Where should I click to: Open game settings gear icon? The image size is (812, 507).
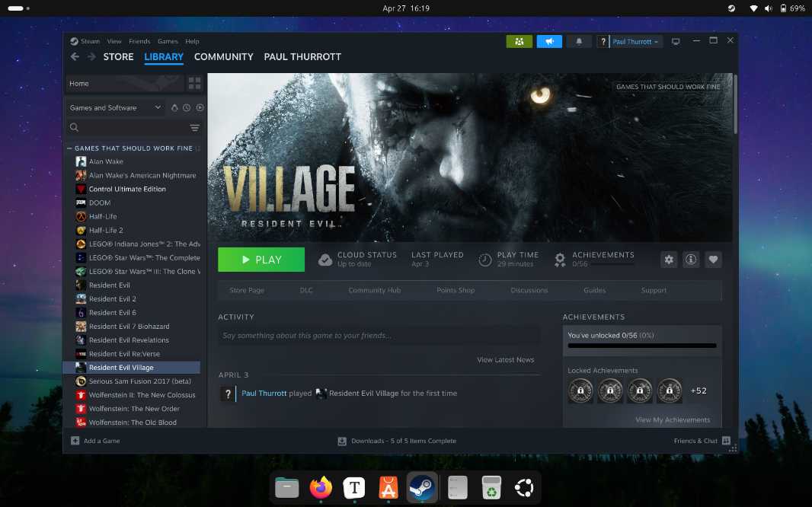(669, 260)
